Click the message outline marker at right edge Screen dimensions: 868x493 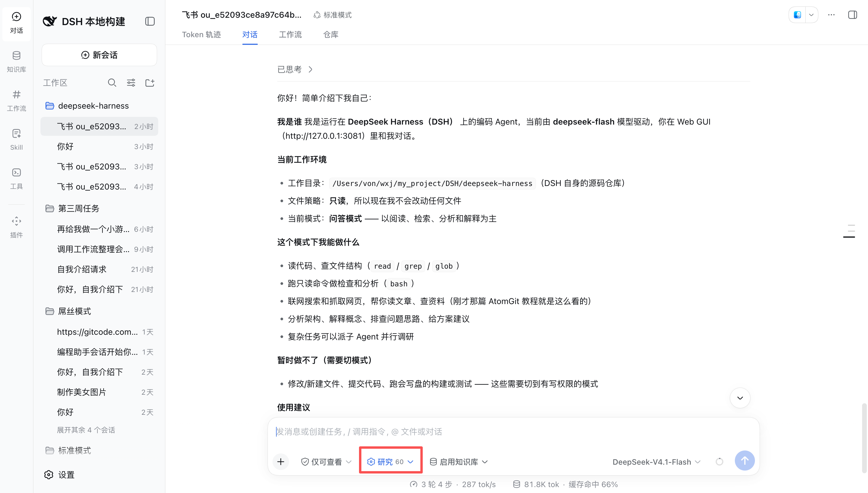click(849, 231)
